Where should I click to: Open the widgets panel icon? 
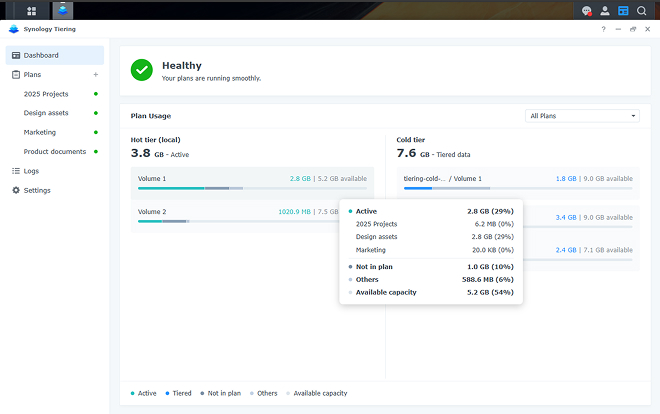click(x=623, y=11)
